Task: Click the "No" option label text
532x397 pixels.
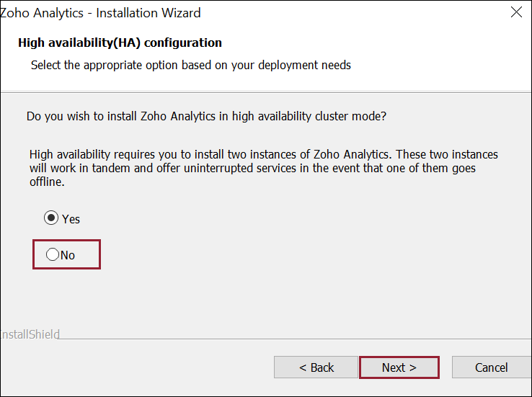Action: (68, 255)
